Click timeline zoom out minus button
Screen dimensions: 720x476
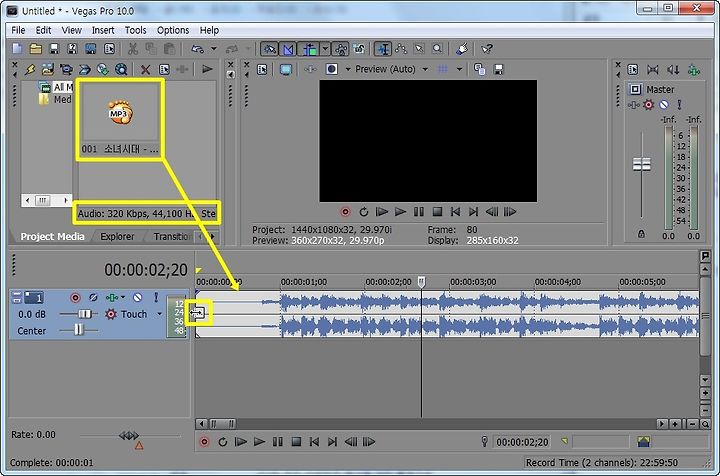pyautogui.click(x=692, y=424)
